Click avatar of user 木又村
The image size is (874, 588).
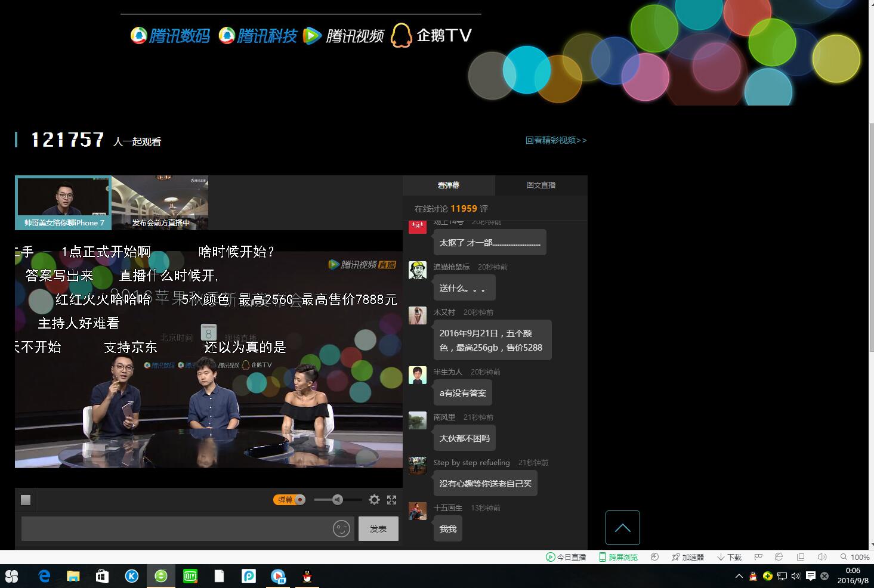click(x=418, y=315)
